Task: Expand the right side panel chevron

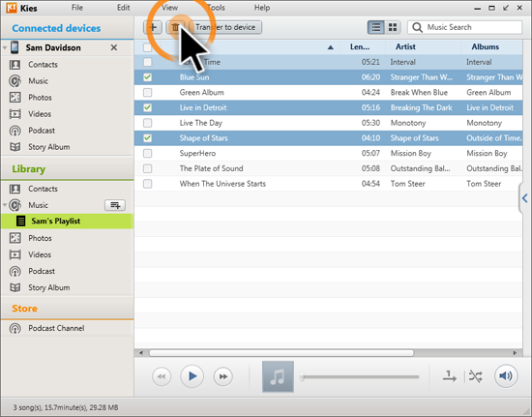Action: (525, 198)
